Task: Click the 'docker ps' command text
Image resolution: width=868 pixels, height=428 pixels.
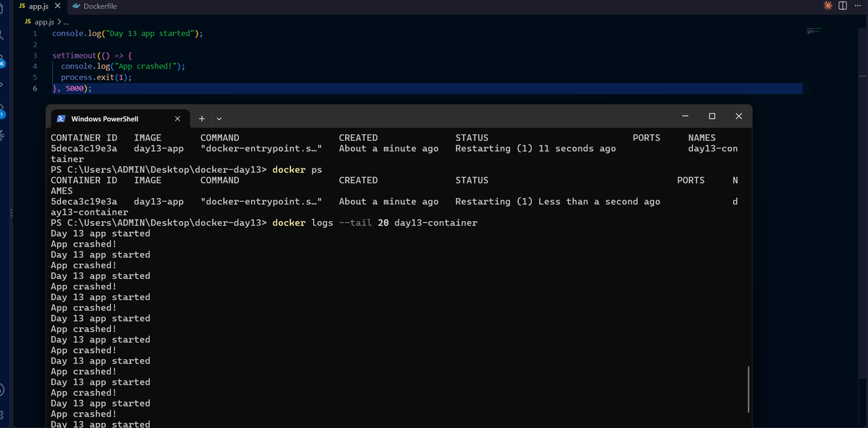Action: [x=297, y=169]
